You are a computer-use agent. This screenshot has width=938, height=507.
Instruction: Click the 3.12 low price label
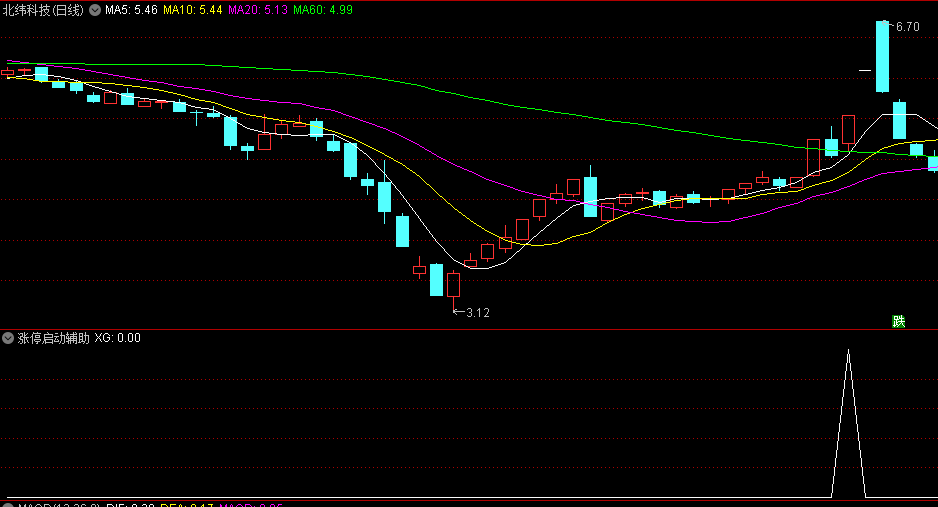point(478,313)
